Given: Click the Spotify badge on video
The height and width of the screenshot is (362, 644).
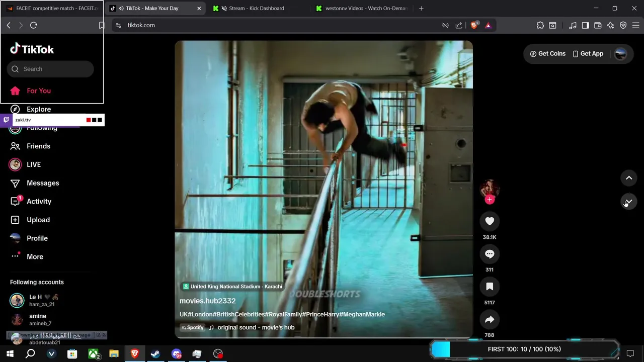Looking at the screenshot, I should tap(193, 327).
